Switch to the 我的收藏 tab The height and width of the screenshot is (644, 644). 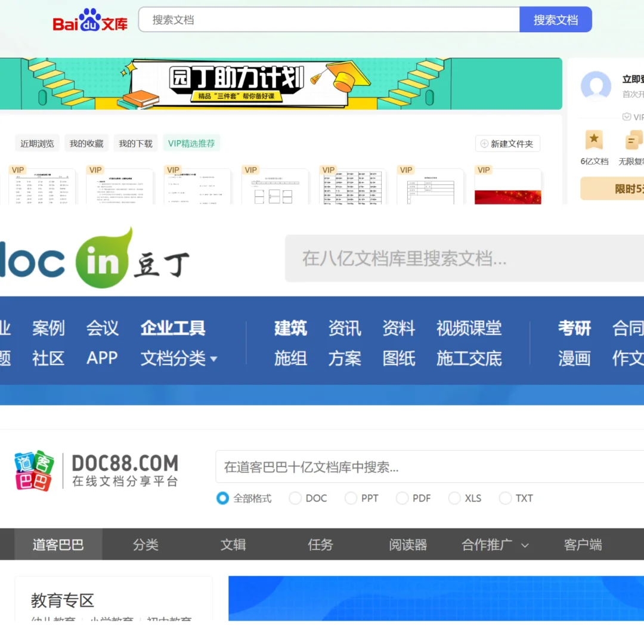click(x=86, y=143)
